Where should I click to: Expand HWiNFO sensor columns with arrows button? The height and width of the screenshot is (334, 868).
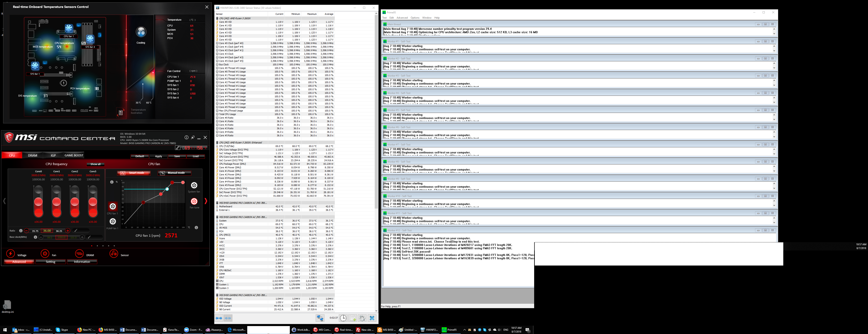click(x=219, y=318)
